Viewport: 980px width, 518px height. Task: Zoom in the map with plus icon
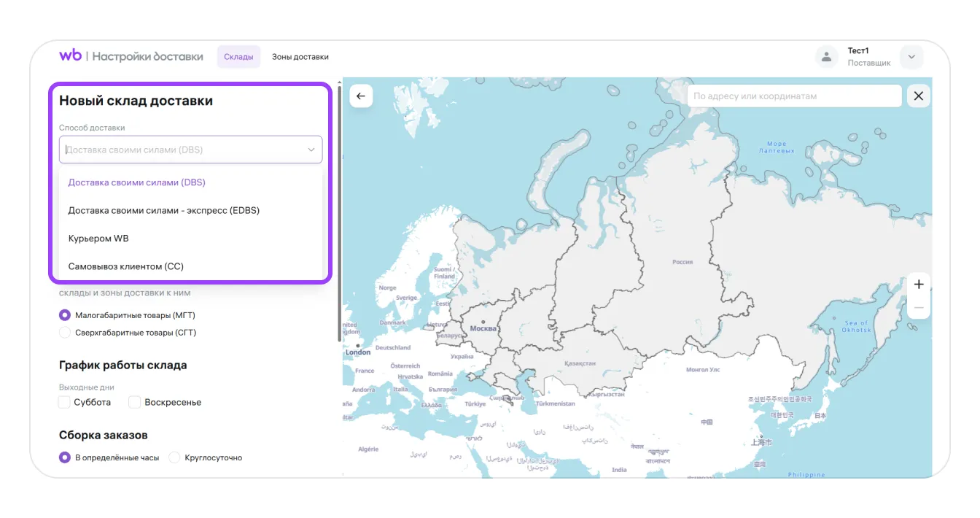(919, 285)
